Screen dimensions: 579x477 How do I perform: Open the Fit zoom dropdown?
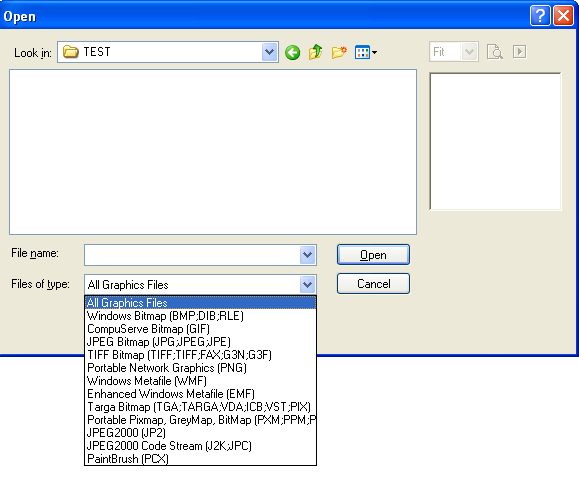tap(469, 52)
